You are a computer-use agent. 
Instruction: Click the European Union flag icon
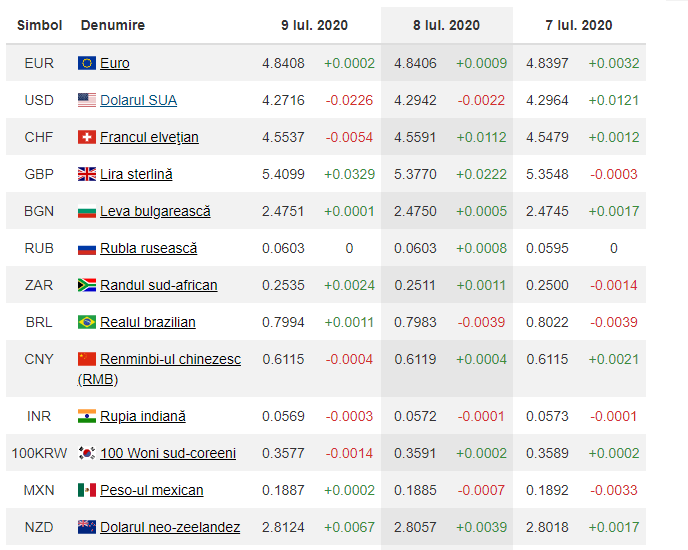(x=87, y=63)
